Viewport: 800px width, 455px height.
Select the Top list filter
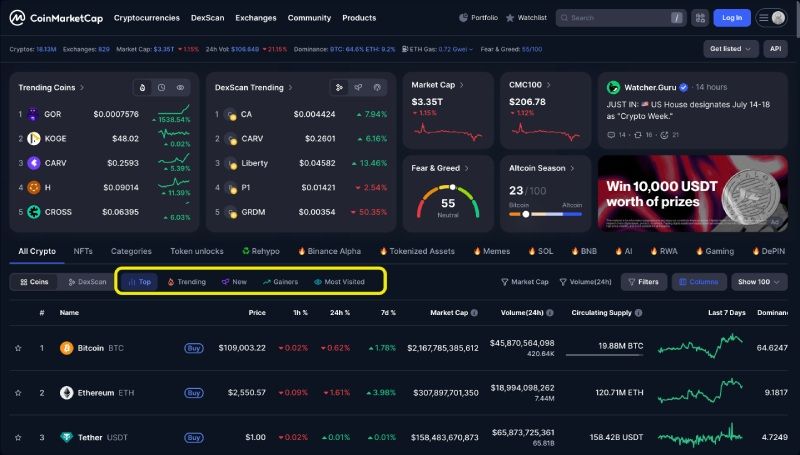[x=139, y=282]
